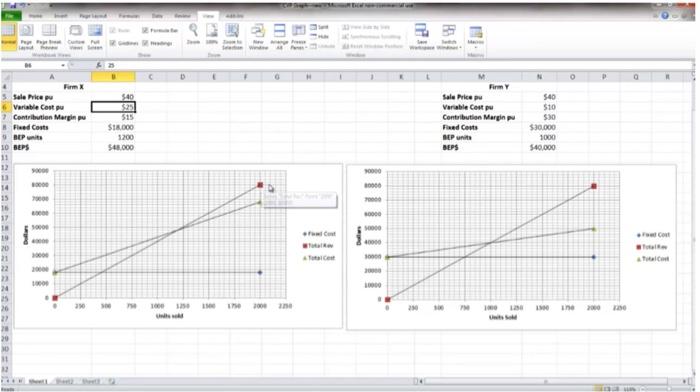
Task: Click View Side by Side
Action: pyautogui.click(x=366, y=27)
